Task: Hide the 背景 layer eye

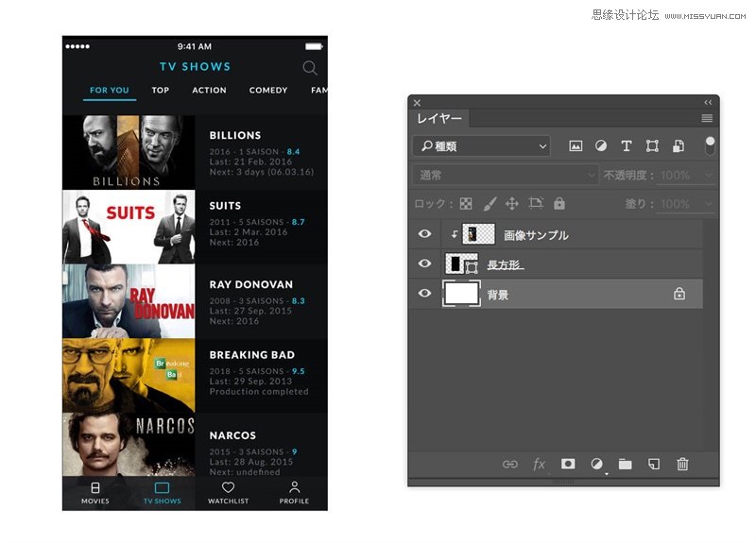Action: [424, 293]
